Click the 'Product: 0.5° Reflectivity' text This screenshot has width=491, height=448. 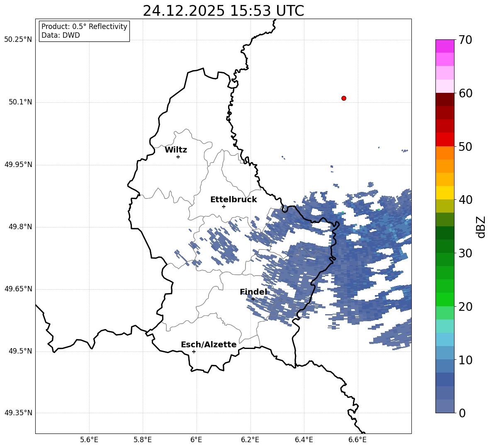84,27
